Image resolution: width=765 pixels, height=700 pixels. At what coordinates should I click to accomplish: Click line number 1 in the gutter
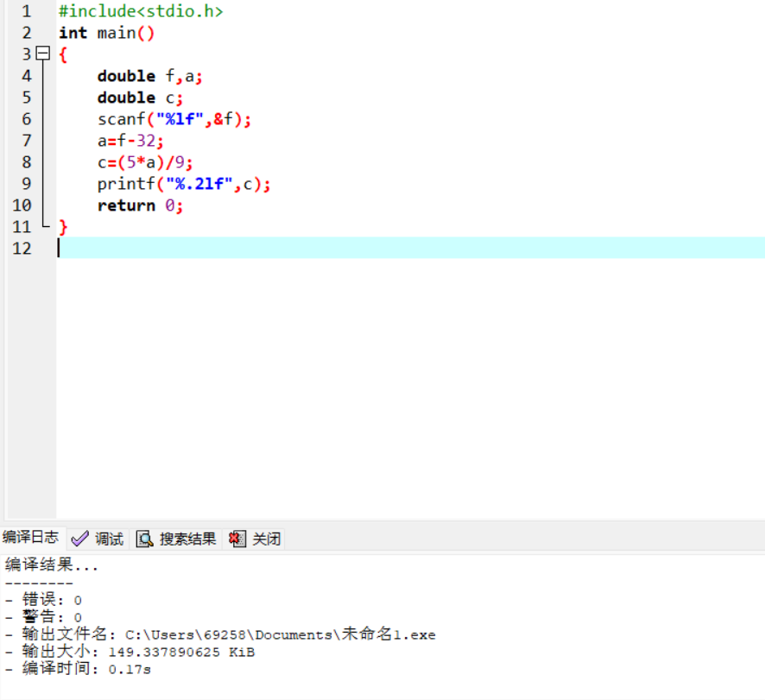coord(27,11)
